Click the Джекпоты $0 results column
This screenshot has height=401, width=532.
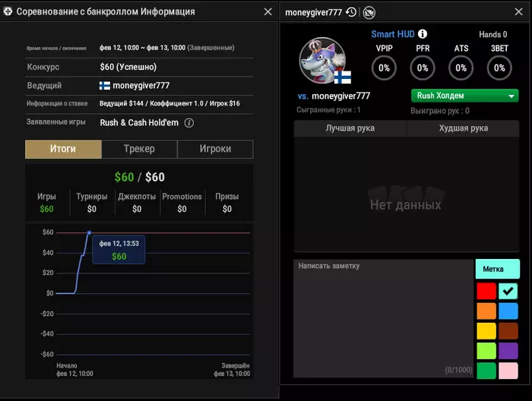click(137, 203)
